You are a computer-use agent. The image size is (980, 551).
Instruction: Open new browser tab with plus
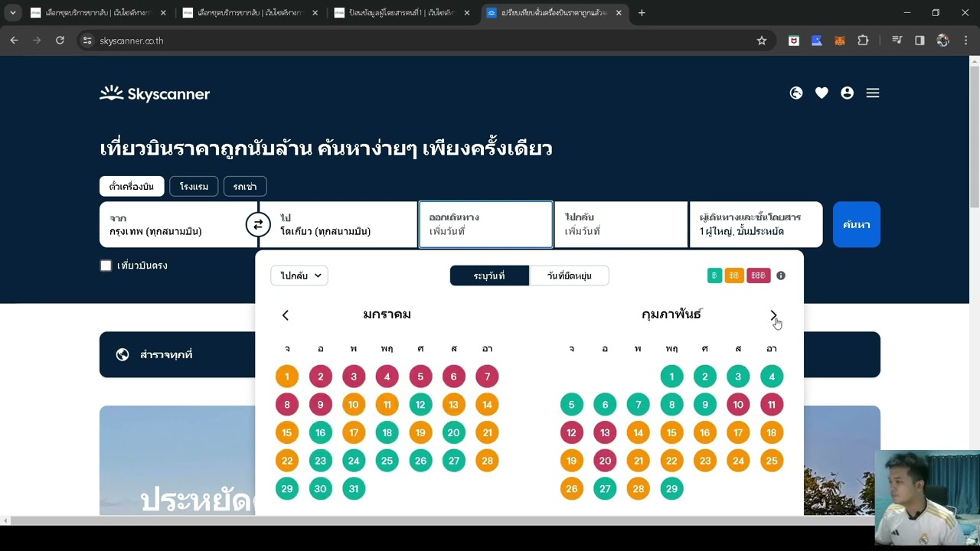[642, 12]
